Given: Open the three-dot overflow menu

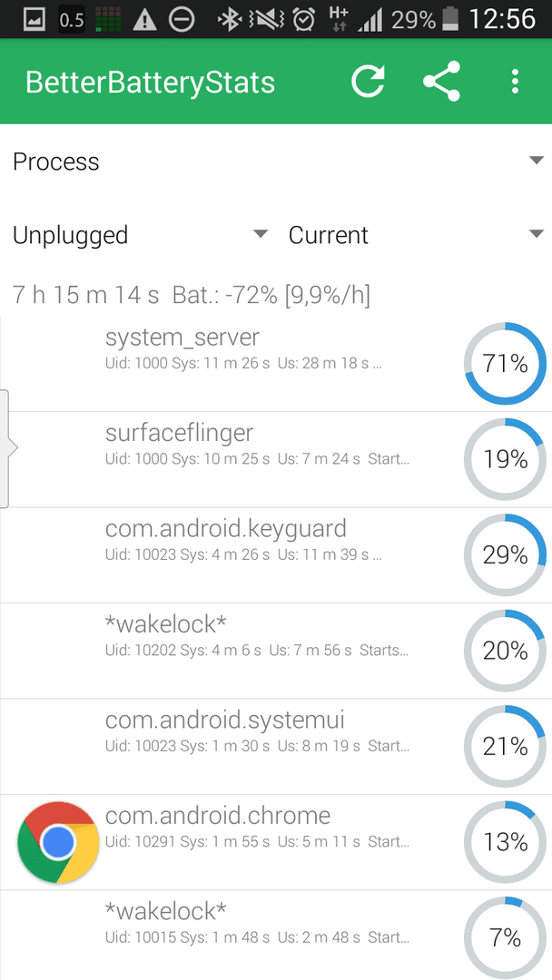Looking at the screenshot, I should pos(515,82).
